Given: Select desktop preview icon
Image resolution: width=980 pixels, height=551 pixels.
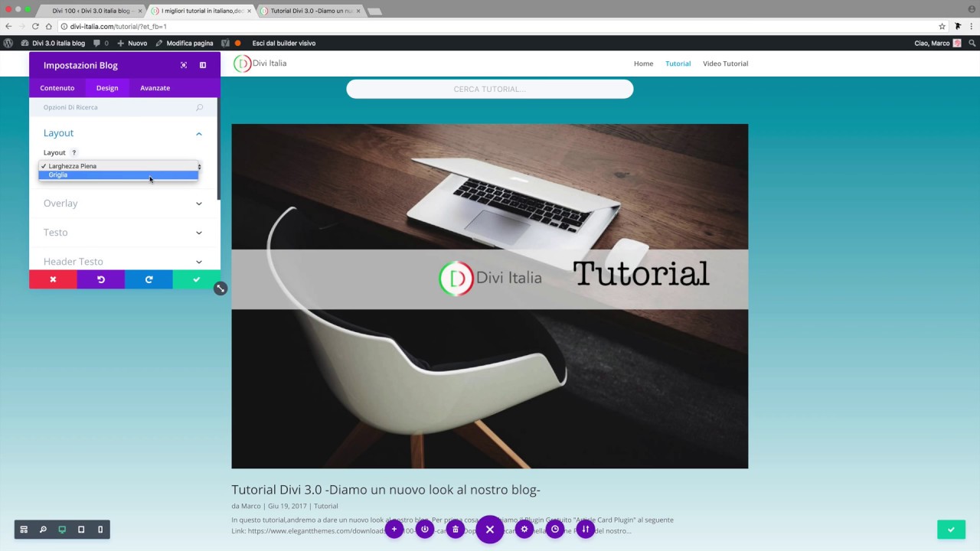Looking at the screenshot, I should (62, 530).
